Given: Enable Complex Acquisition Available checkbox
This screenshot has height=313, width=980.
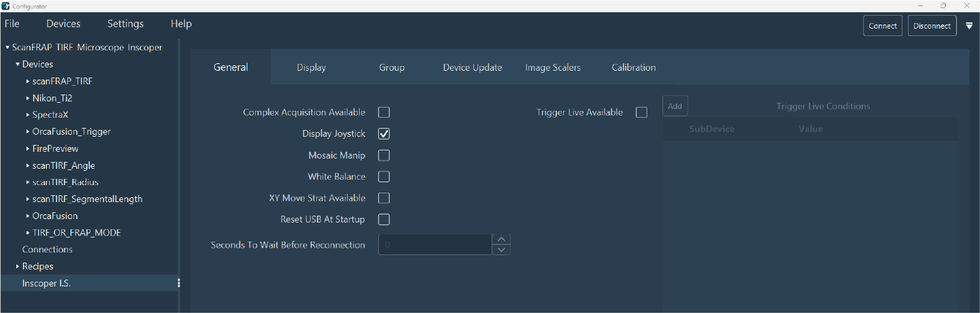Looking at the screenshot, I should click(x=384, y=112).
